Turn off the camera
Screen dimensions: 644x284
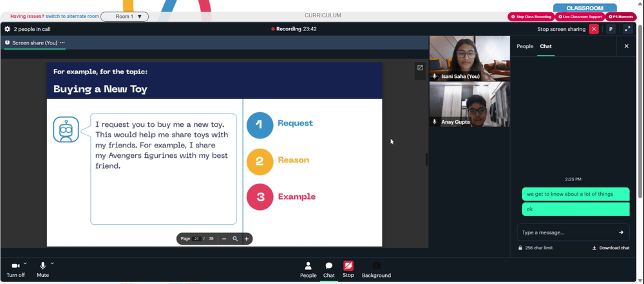pos(15,270)
